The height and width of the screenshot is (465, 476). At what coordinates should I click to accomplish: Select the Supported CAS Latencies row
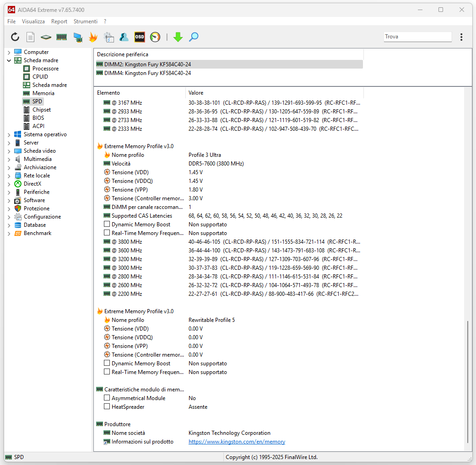click(229, 216)
